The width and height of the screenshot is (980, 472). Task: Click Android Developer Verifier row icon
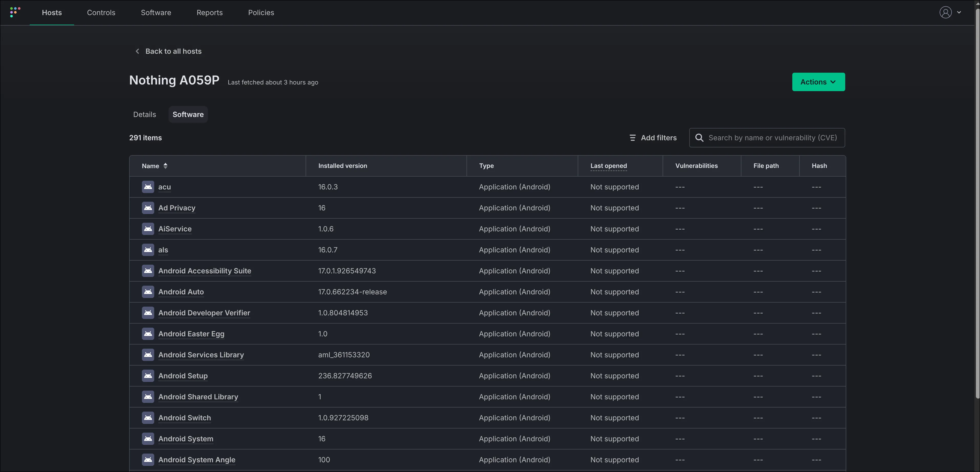point(148,313)
